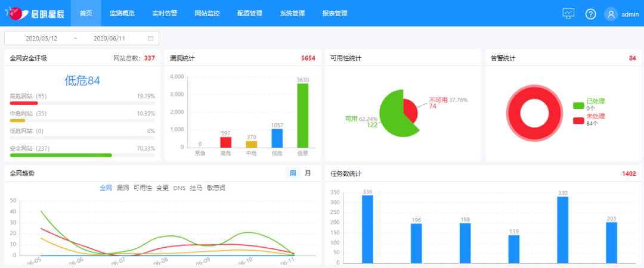Open the 实时告警 tab

click(x=165, y=13)
